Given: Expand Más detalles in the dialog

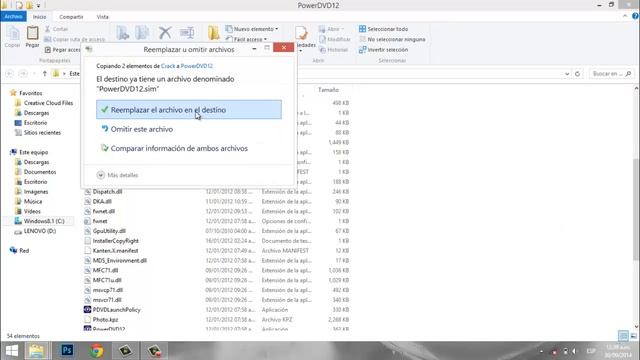Looking at the screenshot, I should pyautogui.click(x=118, y=175).
